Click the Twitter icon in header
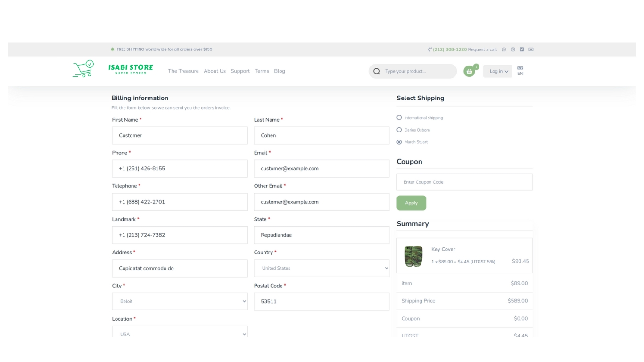Image resolution: width=644 pixels, height=362 pixels. [x=522, y=49]
